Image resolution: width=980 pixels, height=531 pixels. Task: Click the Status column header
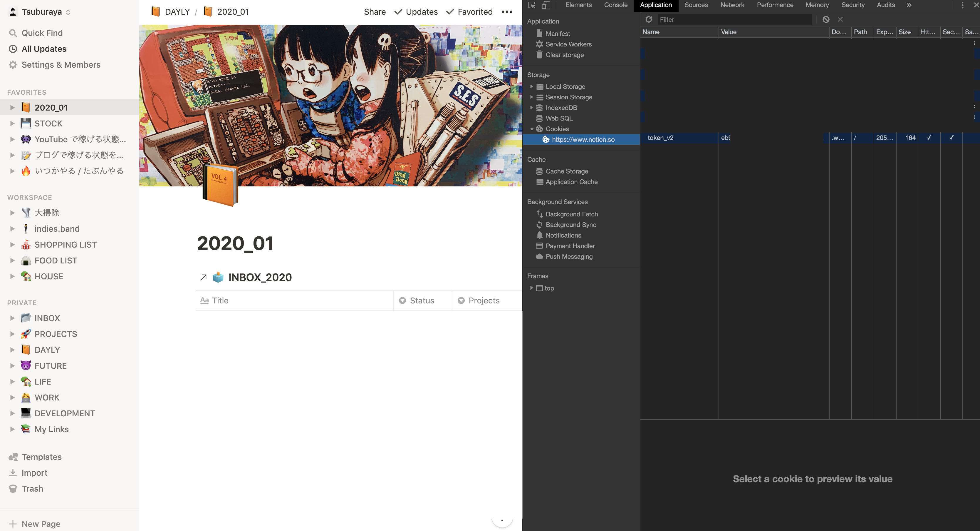pos(422,301)
